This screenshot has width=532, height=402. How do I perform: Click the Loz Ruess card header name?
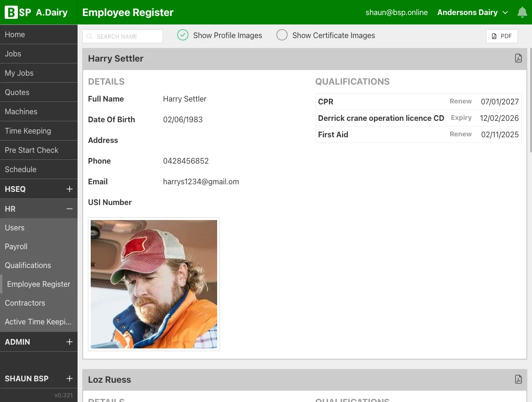point(109,379)
